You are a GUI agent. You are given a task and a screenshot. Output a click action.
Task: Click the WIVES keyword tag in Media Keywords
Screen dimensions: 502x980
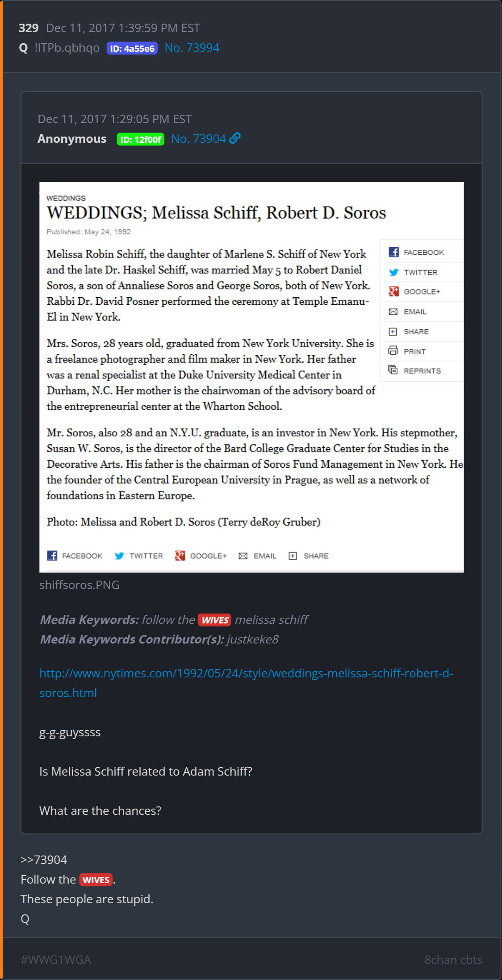pyautogui.click(x=215, y=620)
